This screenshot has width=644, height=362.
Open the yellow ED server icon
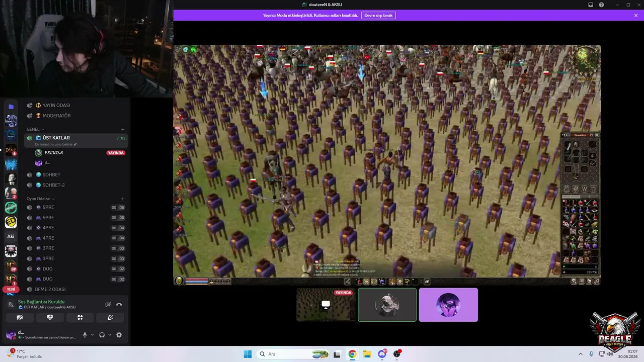[11, 222]
